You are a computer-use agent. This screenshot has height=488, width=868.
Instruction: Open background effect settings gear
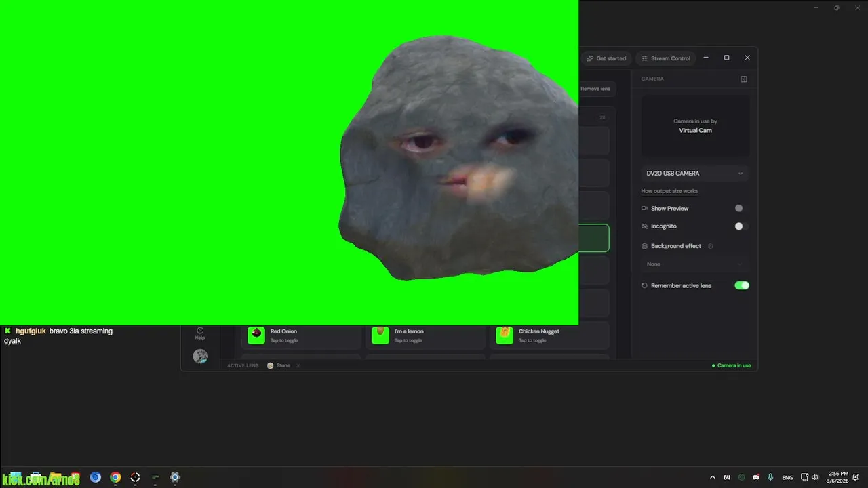tap(711, 246)
